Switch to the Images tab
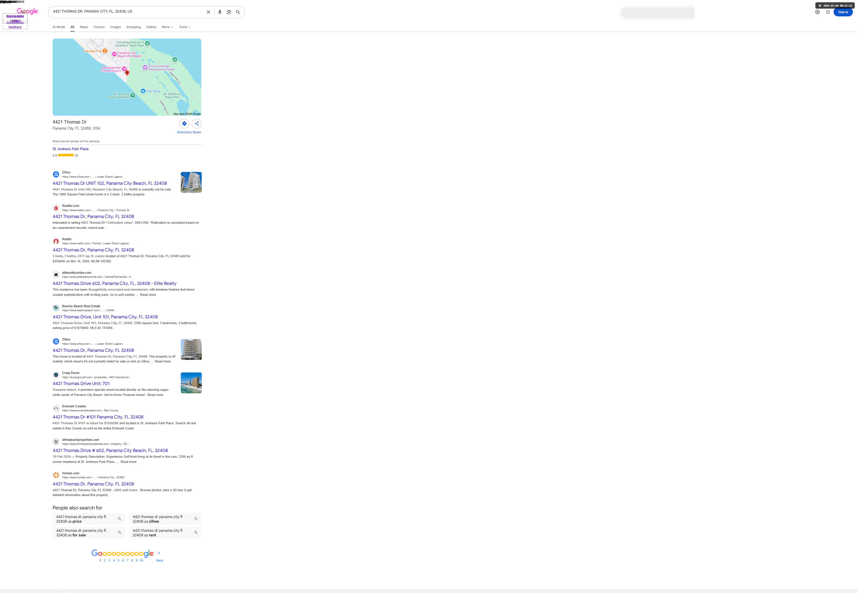This screenshot has width=868, height=593. coord(116,27)
